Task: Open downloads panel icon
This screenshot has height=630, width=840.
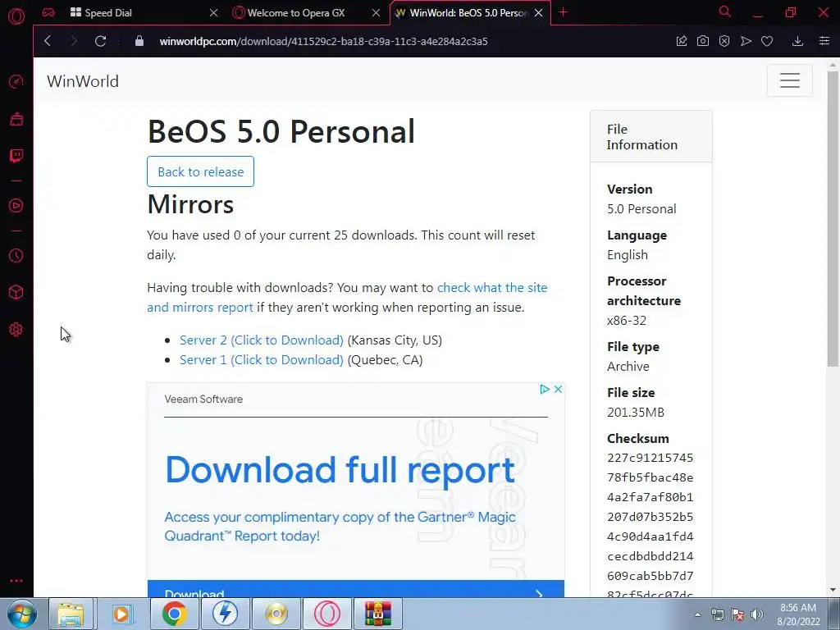Action: pyautogui.click(x=797, y=41)
